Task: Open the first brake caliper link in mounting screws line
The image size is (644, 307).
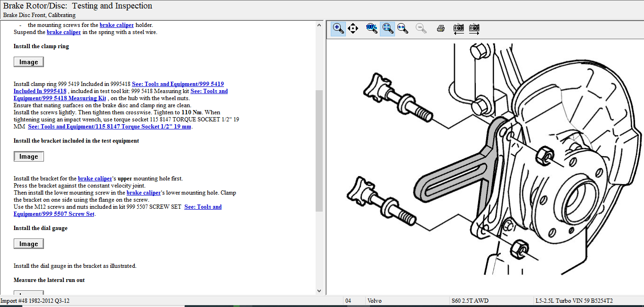Action: tap(117, 25)
